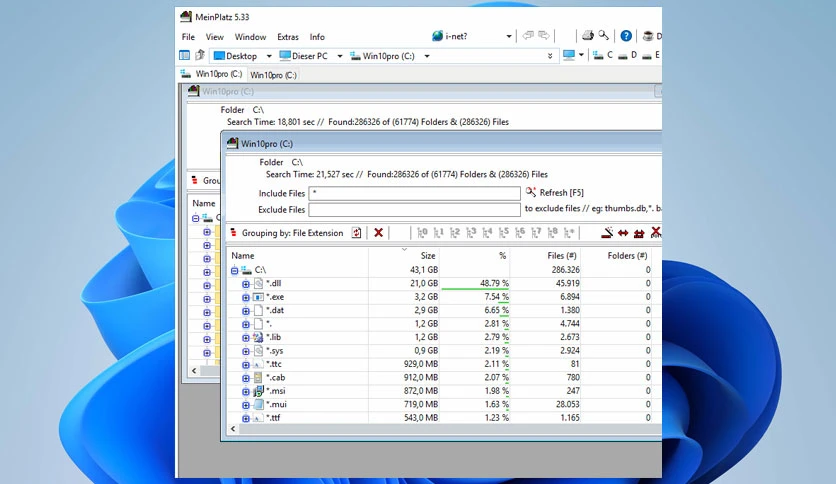Click the printer icon in the toolbar
836x484 pixels.
tap(588, 36)
